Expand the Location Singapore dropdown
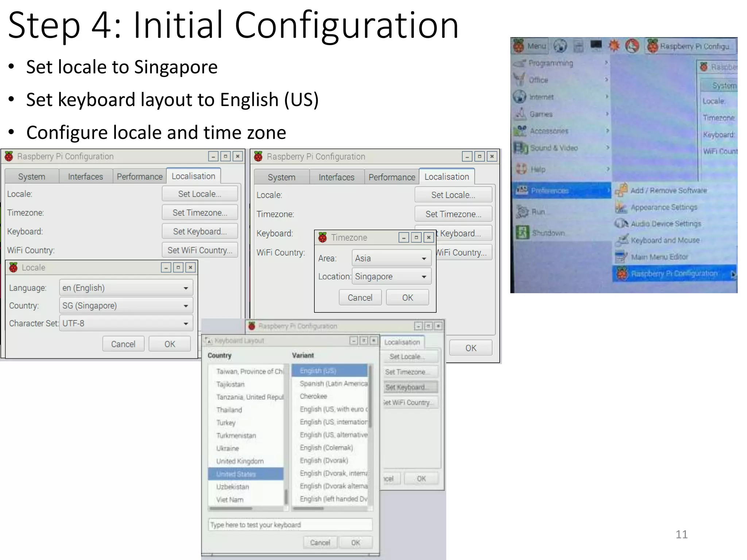Screen dimensions: 747x560 (392, 276)
